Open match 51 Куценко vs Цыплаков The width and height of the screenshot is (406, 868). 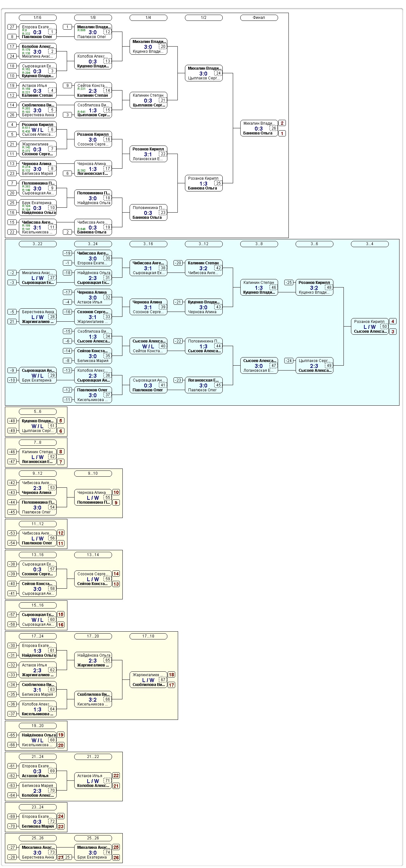pyautogui.click(x=37, y=426)
